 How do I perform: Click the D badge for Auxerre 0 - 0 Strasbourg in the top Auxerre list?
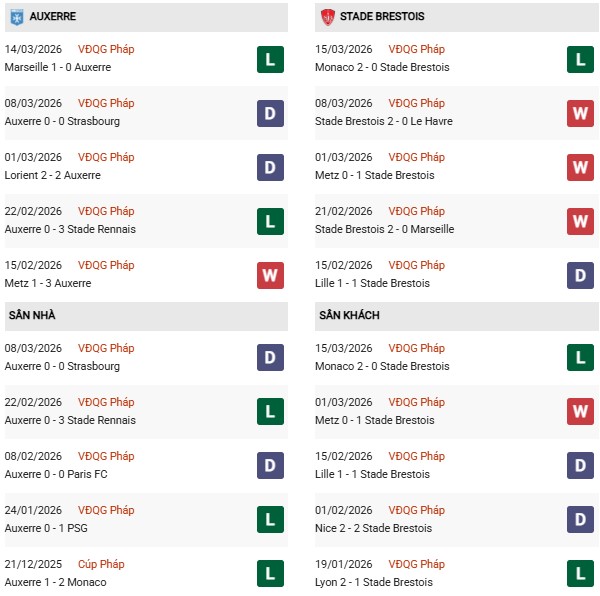coord(270,113)
